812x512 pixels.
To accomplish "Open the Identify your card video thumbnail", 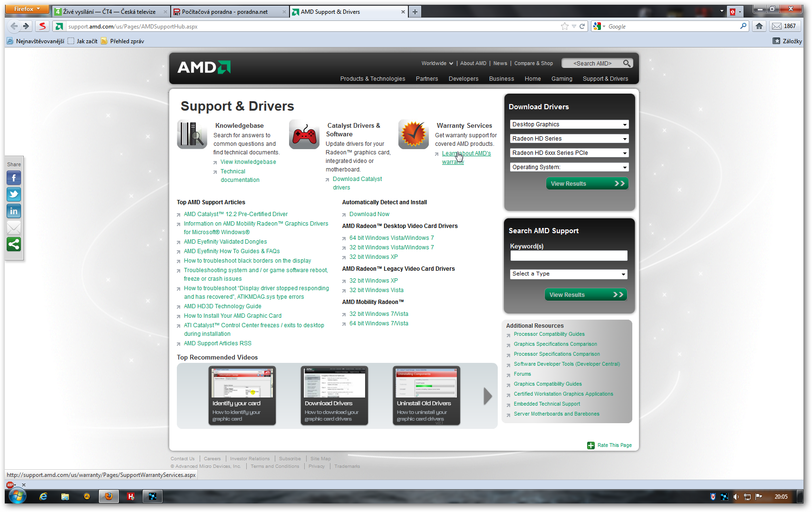I will pyautogui.click(x=242, y=395).
